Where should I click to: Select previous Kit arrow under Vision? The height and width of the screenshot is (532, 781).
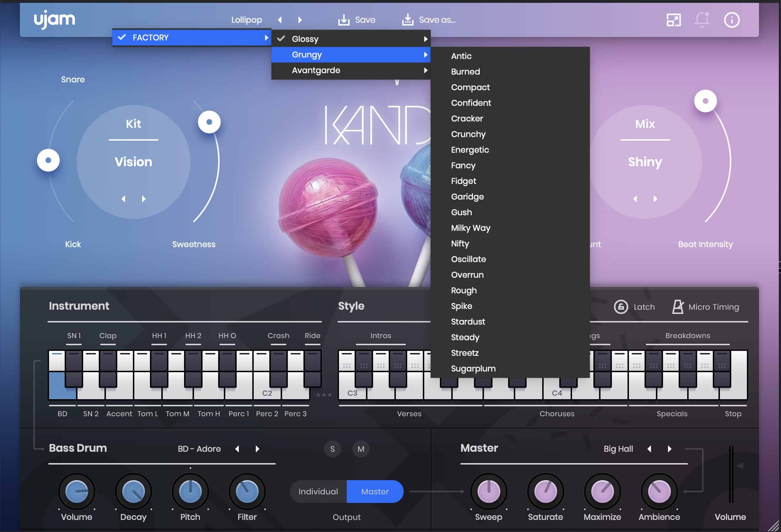(123, 199)
